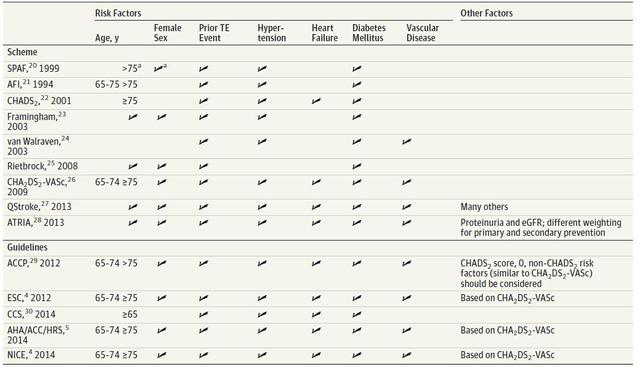
Task: Click the ATRIA Prior TE Event checkmark
Action: [x=203, y=222]
